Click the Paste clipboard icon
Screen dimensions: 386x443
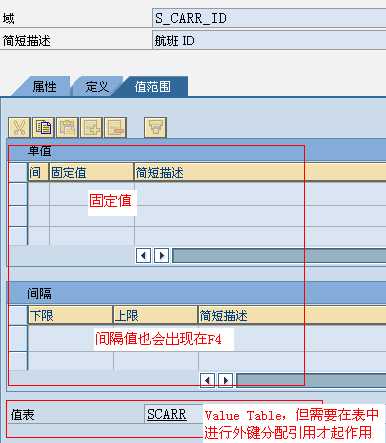(x=67, y=127)
